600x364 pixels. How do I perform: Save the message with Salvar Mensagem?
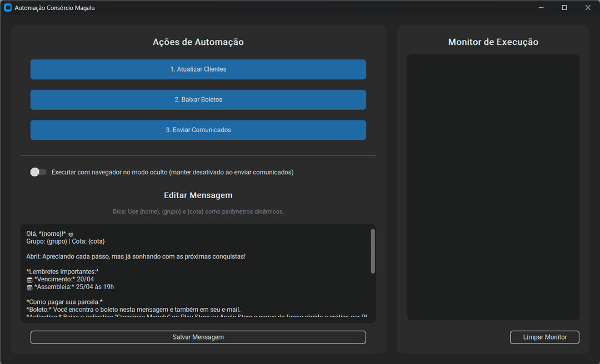(198, 337)
